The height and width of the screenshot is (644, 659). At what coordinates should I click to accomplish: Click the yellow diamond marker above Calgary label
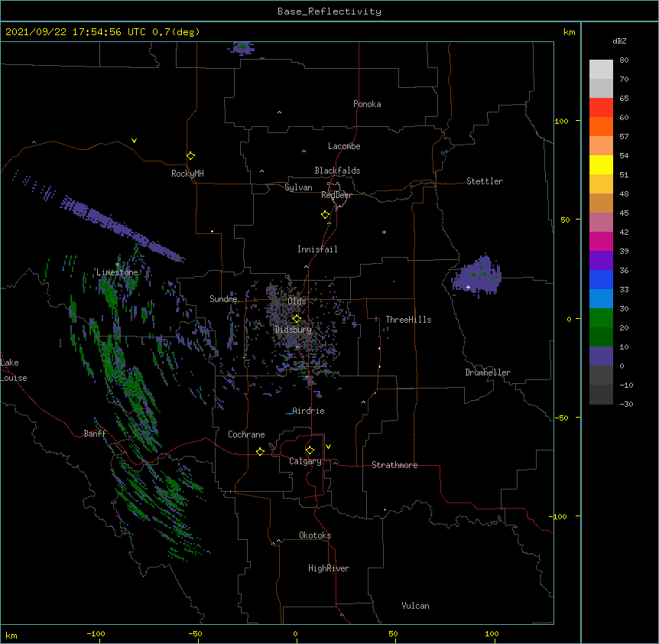click(310, 450)
